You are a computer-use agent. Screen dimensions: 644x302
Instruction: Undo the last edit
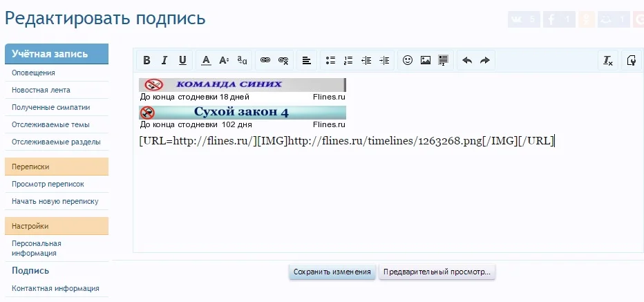point(467,60)
